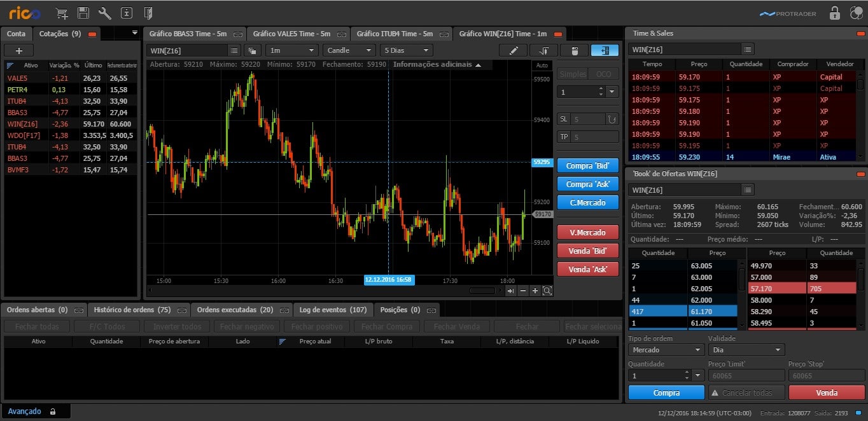This screenshot has height=421, width=868.
Task: Toggle link icon on Gráfico BBAS3 tab
Action: click(238, 34)
